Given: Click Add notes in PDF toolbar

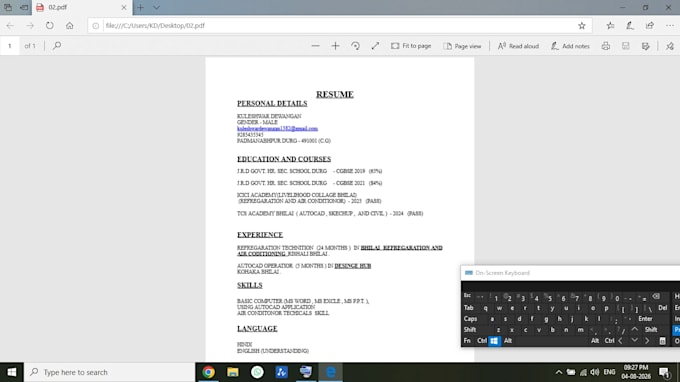Looking at the screenshot, I should [570, 46].
